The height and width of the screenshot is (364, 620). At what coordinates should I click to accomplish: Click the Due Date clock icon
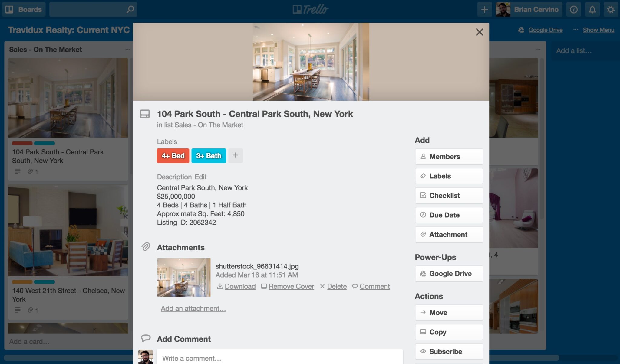pos(423,215)
